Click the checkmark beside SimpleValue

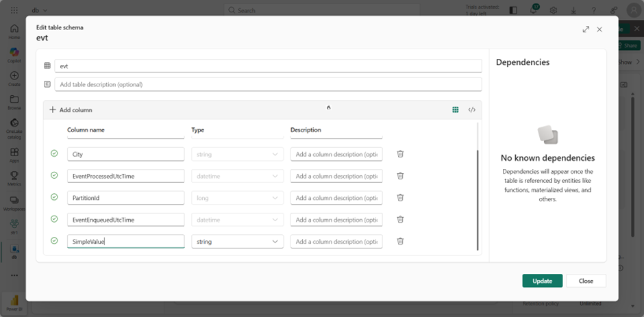[54, 241]
